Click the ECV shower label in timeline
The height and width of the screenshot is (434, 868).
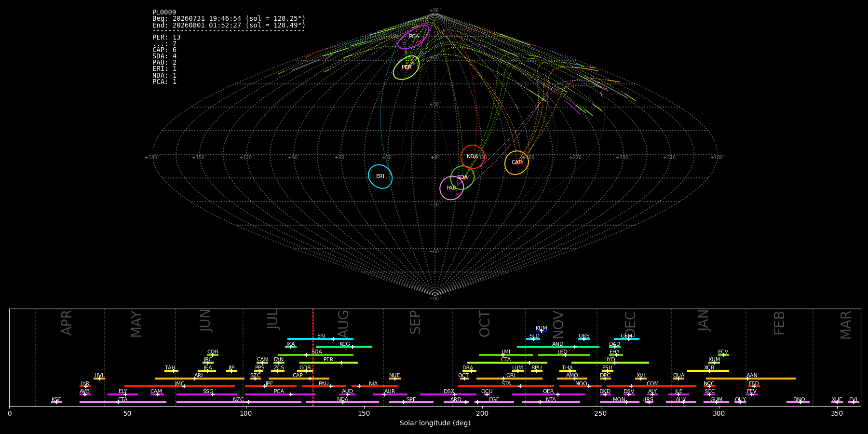tap(723, 352)
